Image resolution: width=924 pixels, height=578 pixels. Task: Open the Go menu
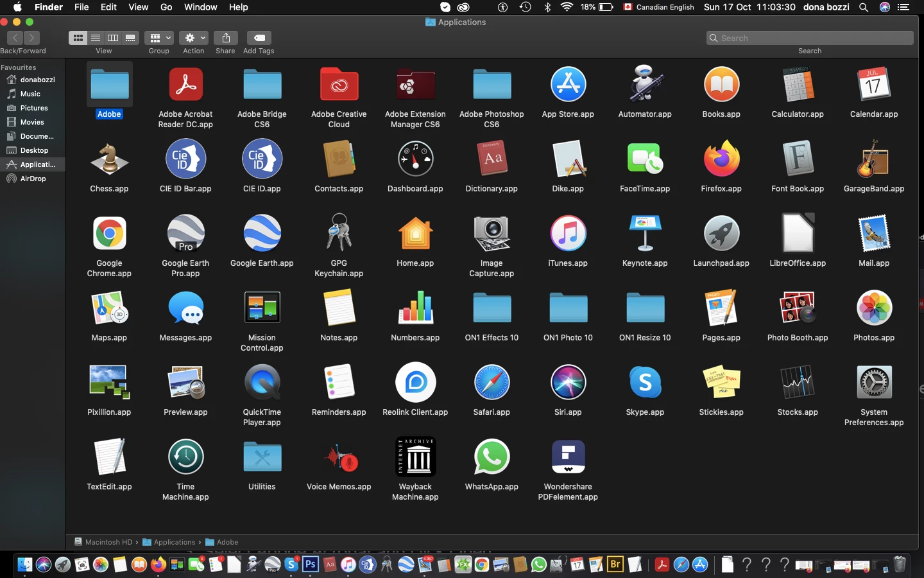(166, 7)
